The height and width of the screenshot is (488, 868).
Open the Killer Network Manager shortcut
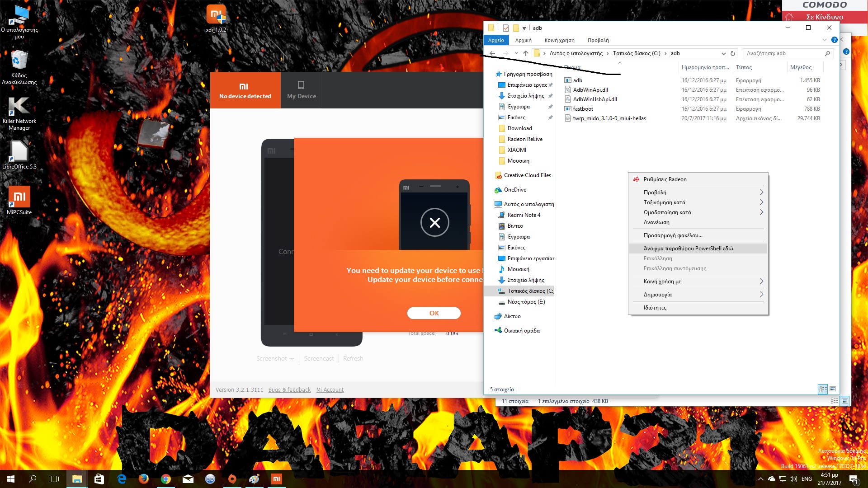(19, 106)
